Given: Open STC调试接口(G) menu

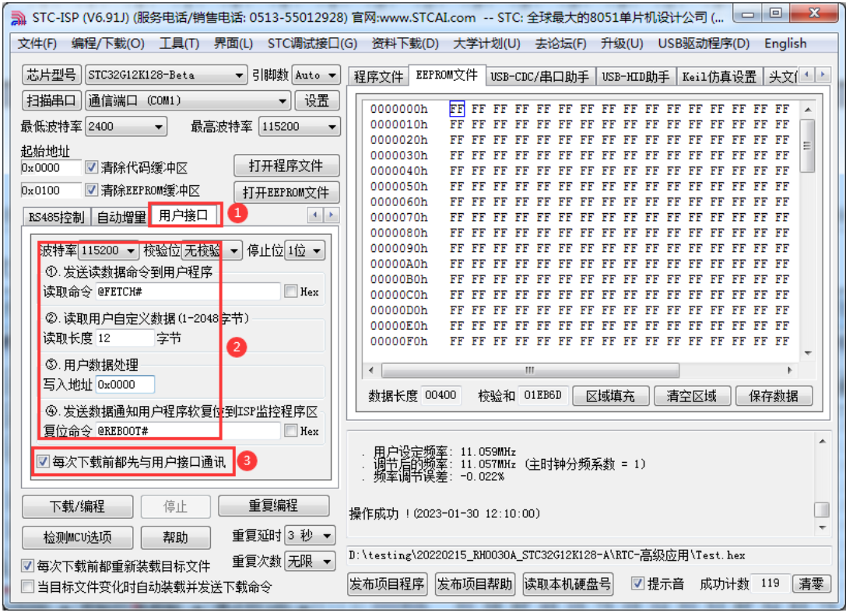Looking at the screenshot, I should pyautogui.click(x=312, y=44).
